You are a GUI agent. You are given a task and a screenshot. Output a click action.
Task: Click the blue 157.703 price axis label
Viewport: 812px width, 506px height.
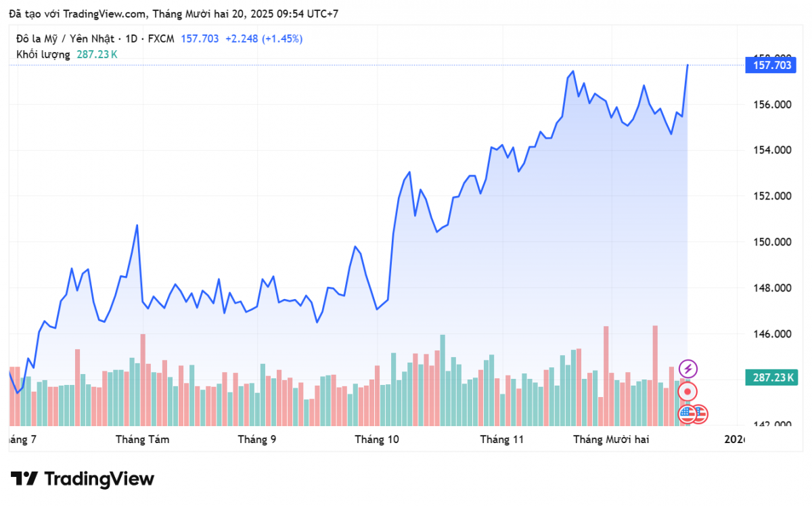[771, 65]
